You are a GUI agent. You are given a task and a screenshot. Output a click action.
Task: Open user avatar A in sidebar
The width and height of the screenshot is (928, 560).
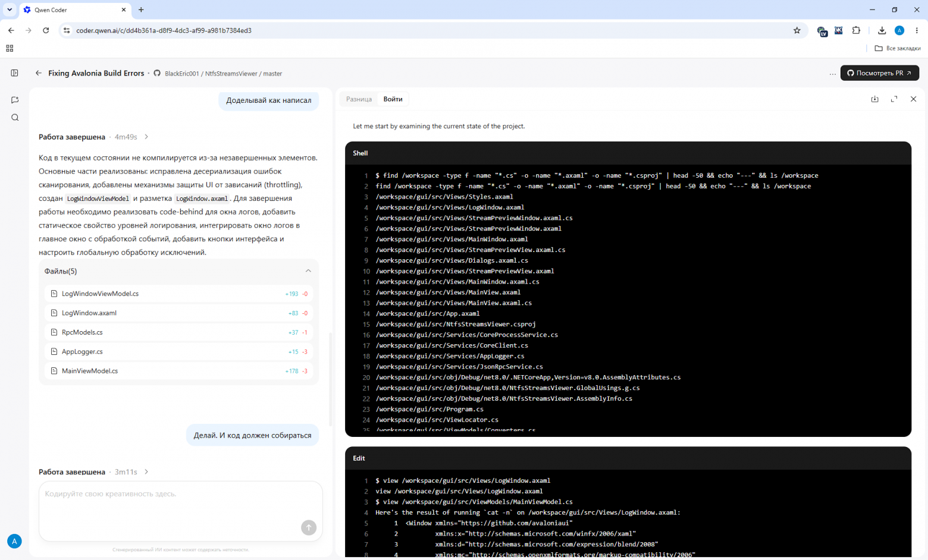[x=14, y=541]
